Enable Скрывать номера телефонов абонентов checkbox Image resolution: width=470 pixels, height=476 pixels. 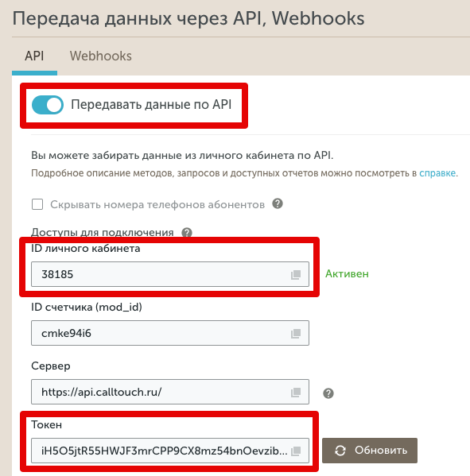click(37, 204)
